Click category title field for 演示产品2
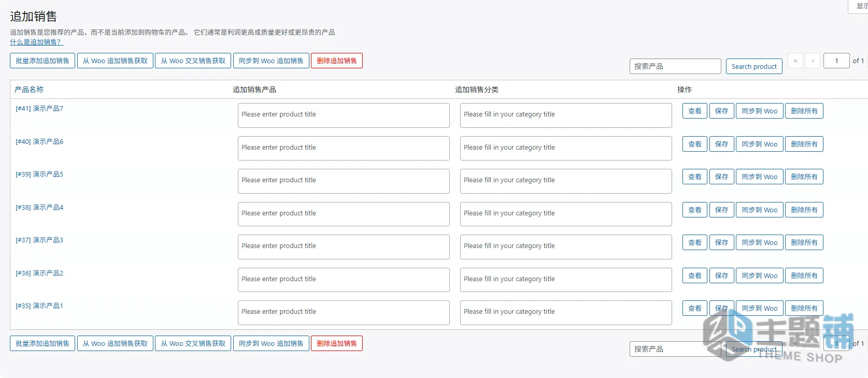868x378 pixels. 566,280
